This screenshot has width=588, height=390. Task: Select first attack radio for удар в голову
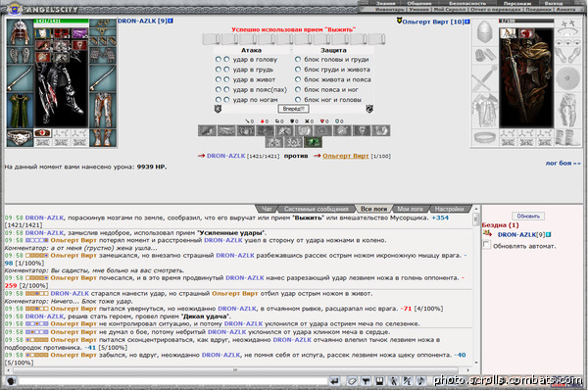(218, 59)
